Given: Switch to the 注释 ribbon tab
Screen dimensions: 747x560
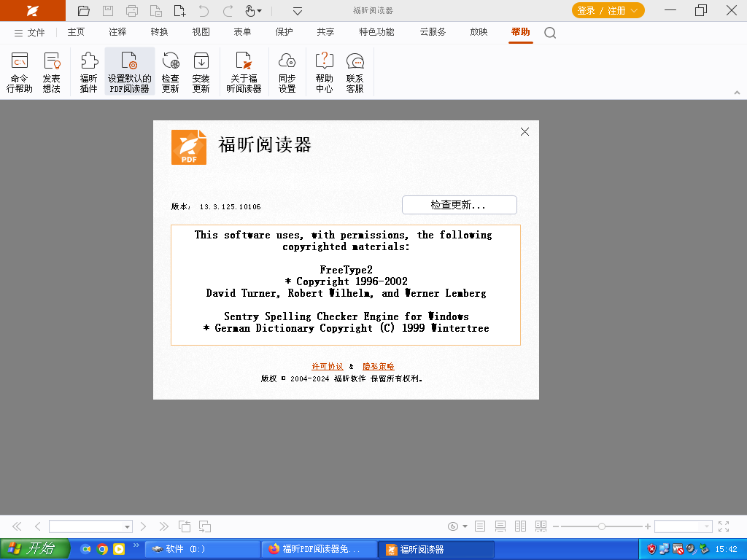Looking at the screenshot, I should [117, 32].
